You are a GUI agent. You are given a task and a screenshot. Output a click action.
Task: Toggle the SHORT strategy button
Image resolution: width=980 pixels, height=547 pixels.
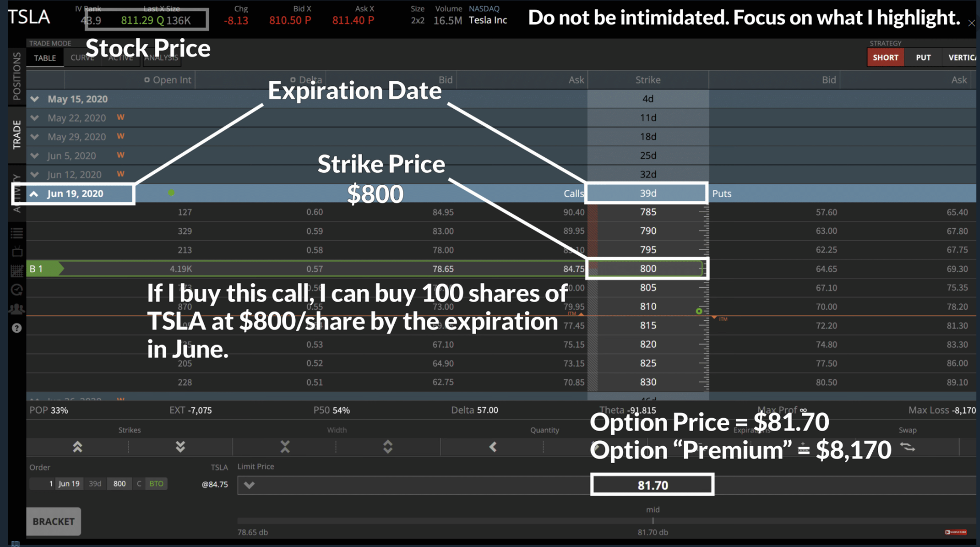click(885, 57)
